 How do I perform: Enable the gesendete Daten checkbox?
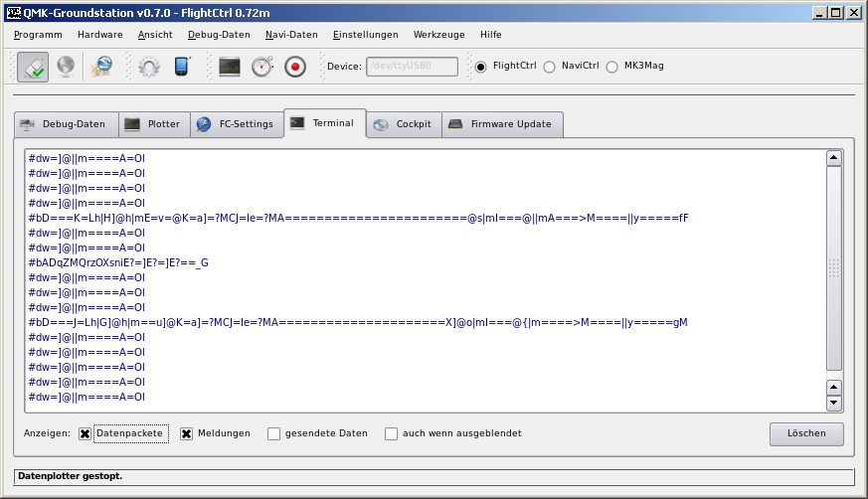(273, 433)
